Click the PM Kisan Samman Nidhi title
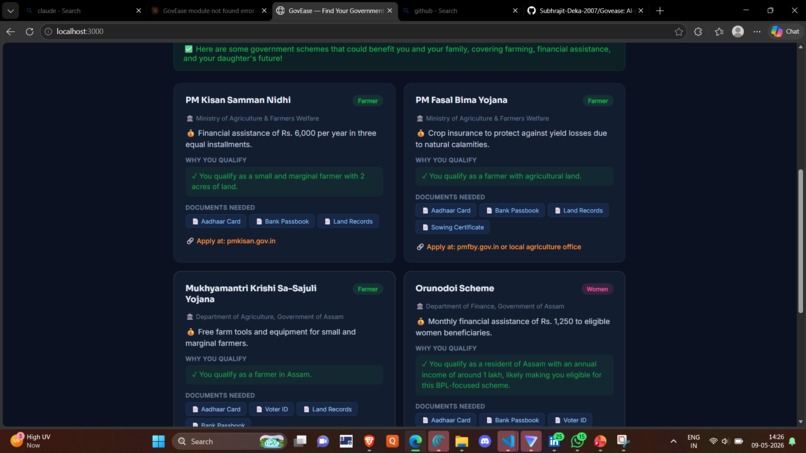This screenshot has width=806, height=453. click(238, 100)
